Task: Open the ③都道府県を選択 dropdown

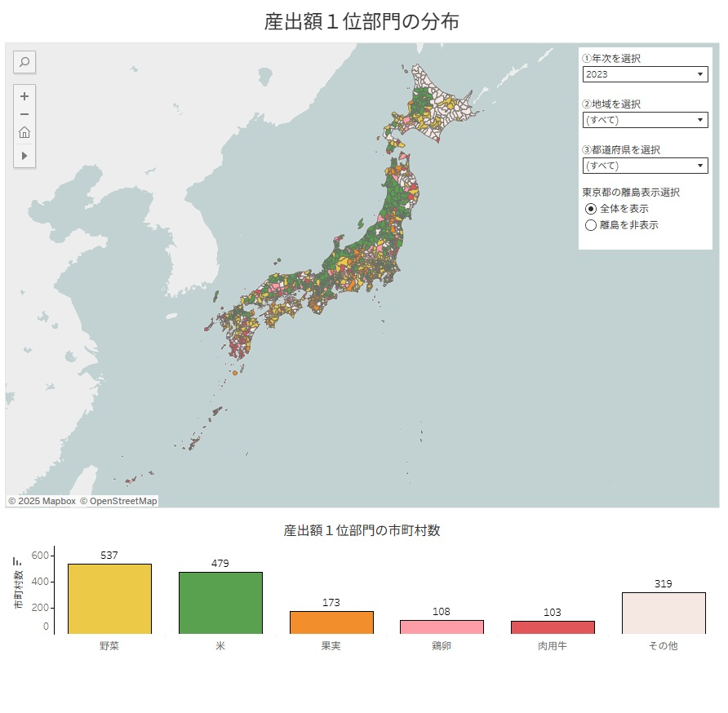Action: (645, 166)
